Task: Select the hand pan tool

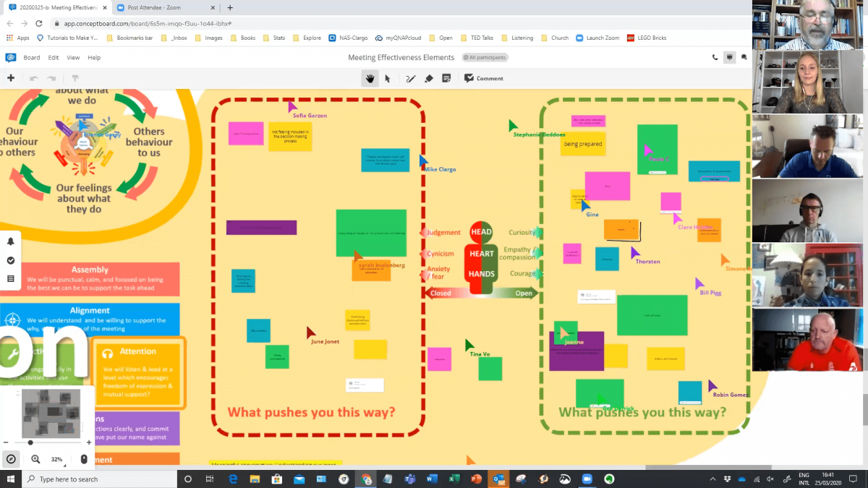Action: 370,78
